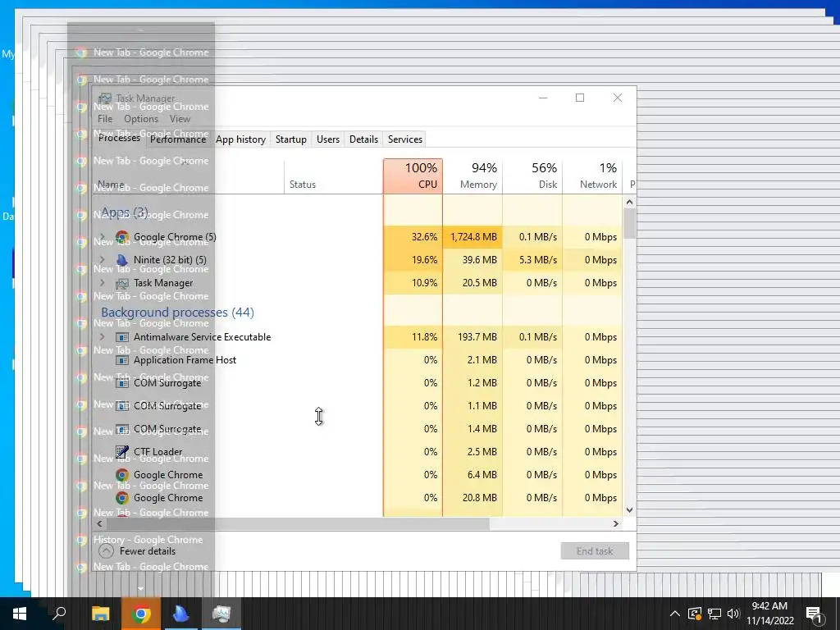Screen dimensions: 840x630
Task: Expand the Google Chrome (5) process group
Action: (103, 237)
